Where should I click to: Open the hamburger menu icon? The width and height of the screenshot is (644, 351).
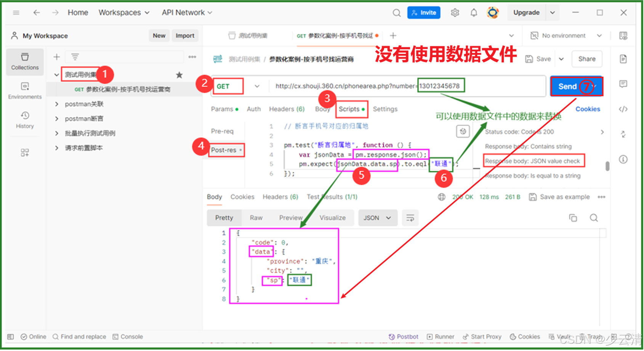(x=16, y=13)
